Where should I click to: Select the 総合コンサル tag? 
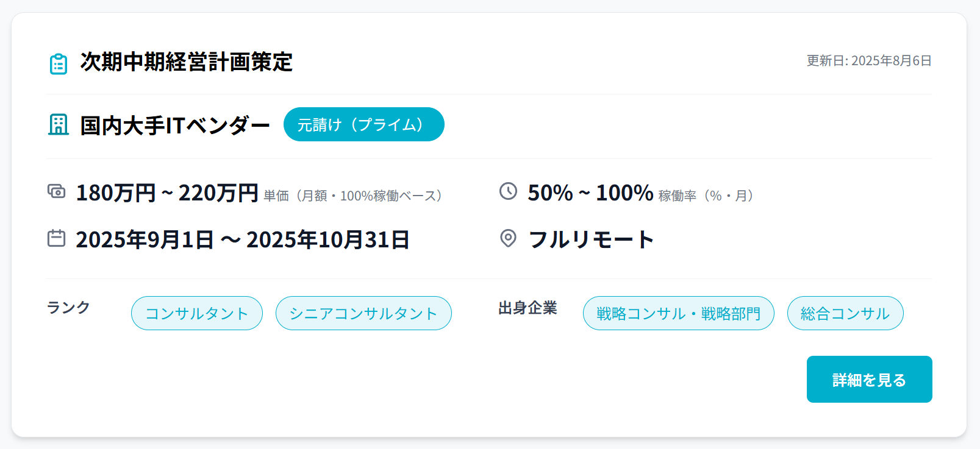845,313
